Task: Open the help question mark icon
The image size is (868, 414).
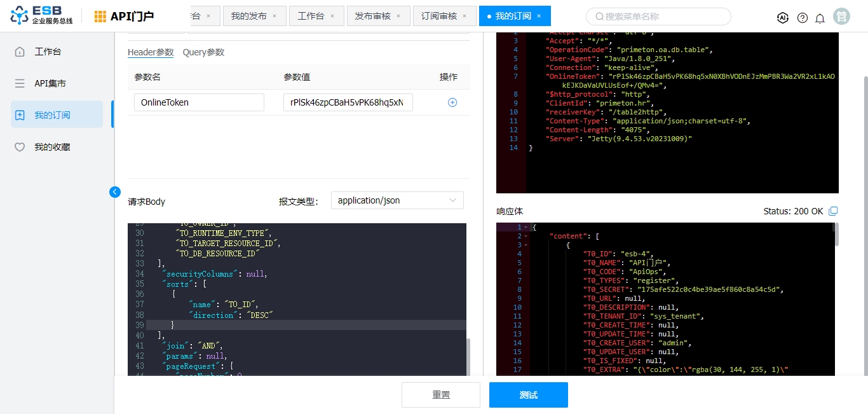Action: tap(803, 18)
